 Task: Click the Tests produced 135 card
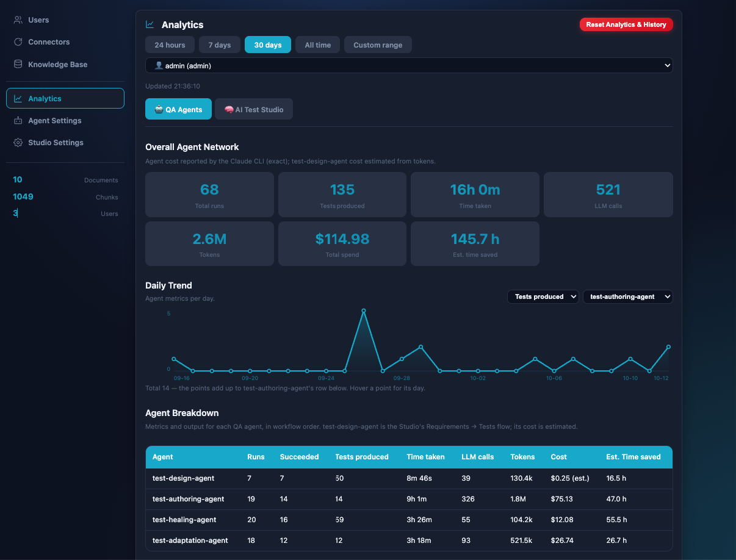point(342,195)
